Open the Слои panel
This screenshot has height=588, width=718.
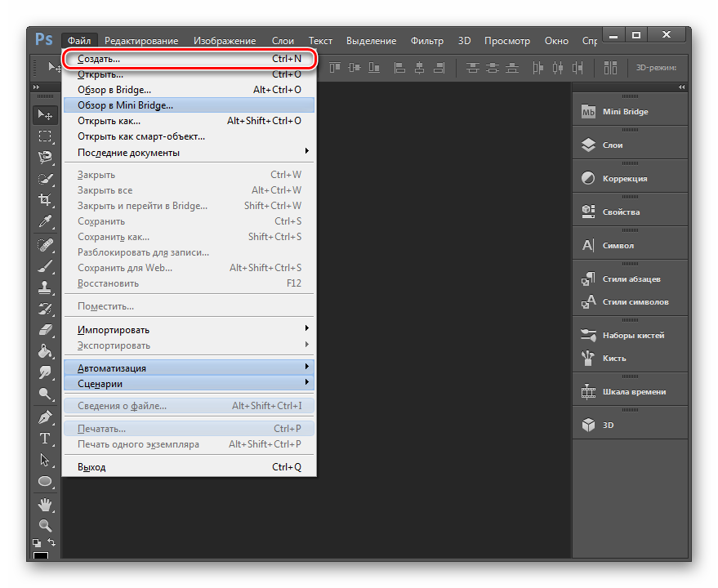point(629,145)
